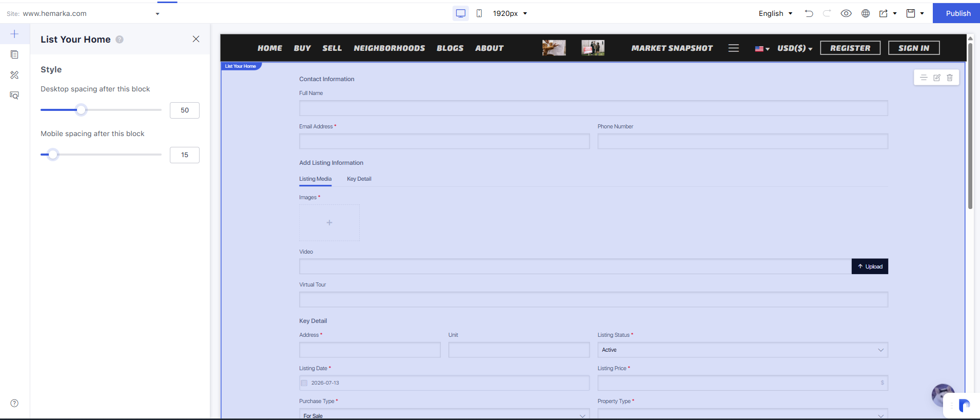Undo the last change

click(x=809, y=13)
